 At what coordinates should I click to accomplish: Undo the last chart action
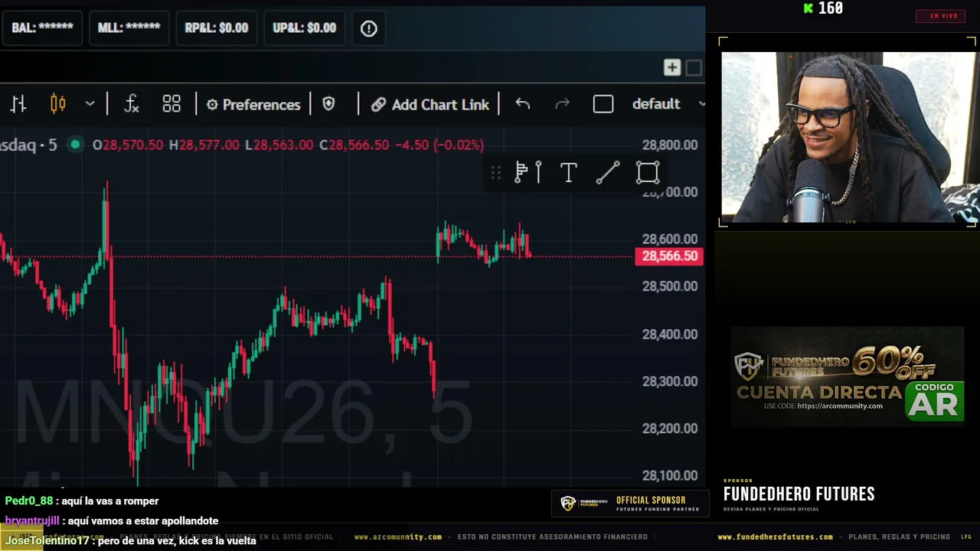tap(523, 104)
